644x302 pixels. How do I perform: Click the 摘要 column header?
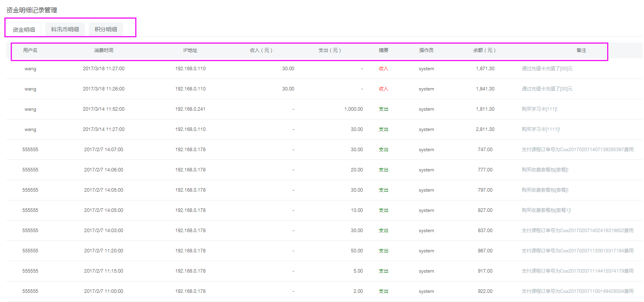[383, 50]
